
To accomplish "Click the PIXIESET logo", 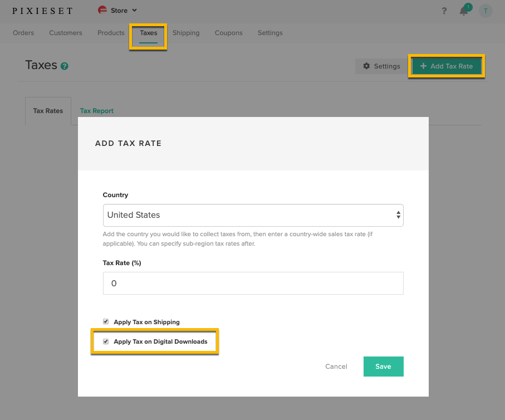I will pyautogui.click(x=42, y=11).
